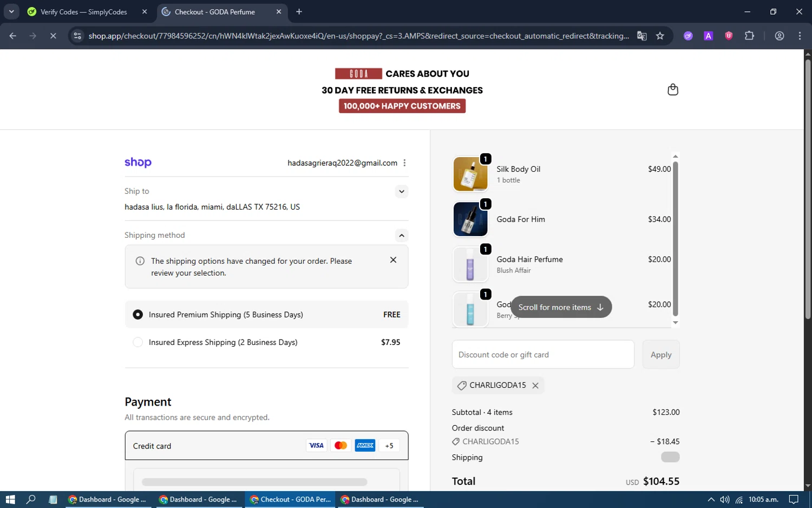This screenshot has width=812, height=508.
Task: Stop loading the page
Action: (53, 36)
